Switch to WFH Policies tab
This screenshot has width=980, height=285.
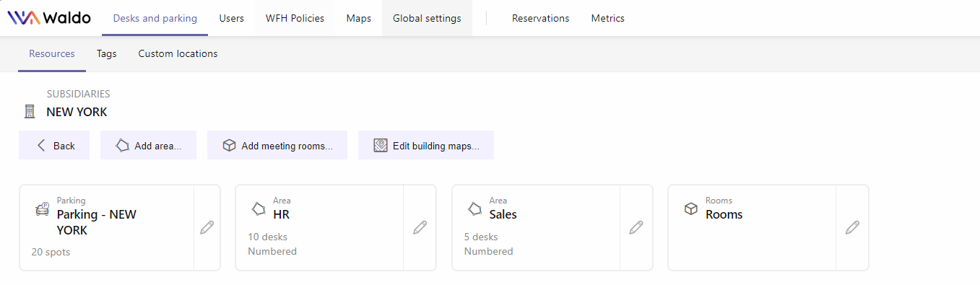click(x=295, y=18)
